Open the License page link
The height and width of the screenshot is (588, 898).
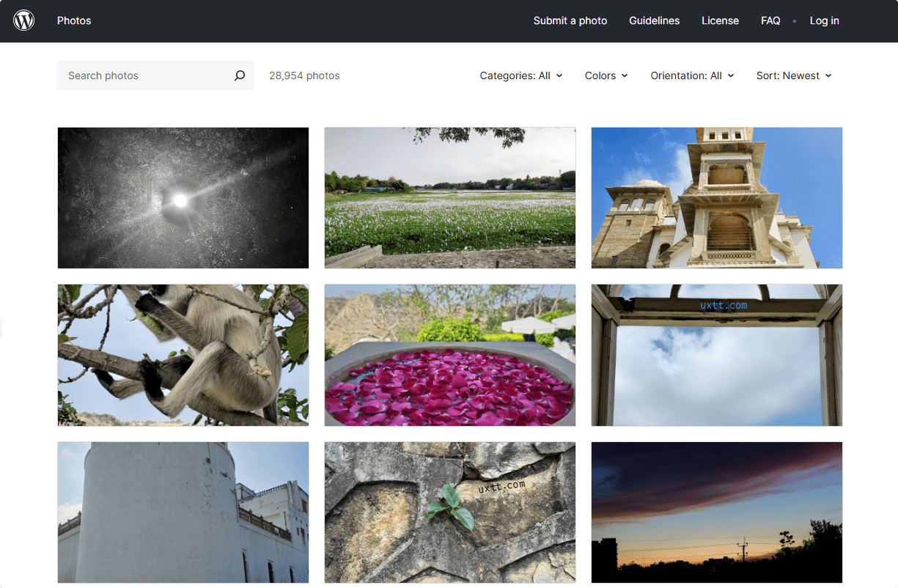[720, 21]
